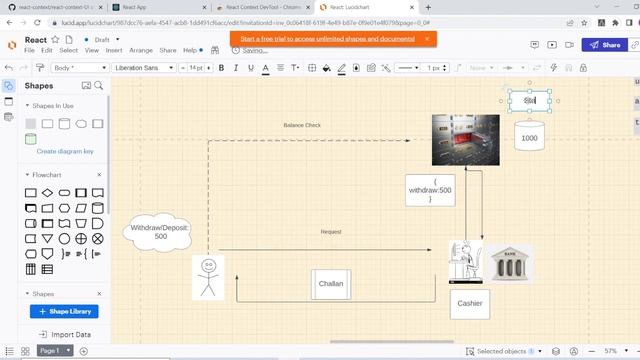Start presentation mode play icon
640x360 pixels.
pos(552,45)
